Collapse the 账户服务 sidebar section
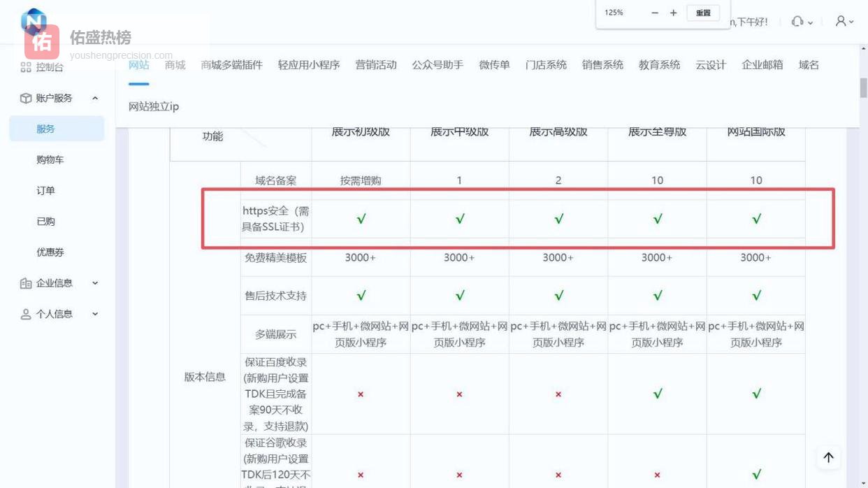Image resolution: width=868 pixels, height=488 pixels. coord(95,99)
